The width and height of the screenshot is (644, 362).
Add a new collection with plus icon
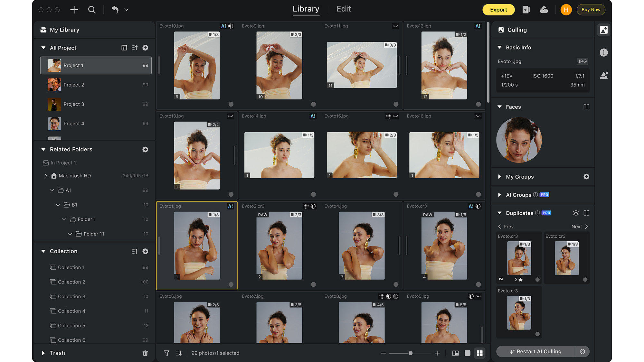[x=145, y=251]
